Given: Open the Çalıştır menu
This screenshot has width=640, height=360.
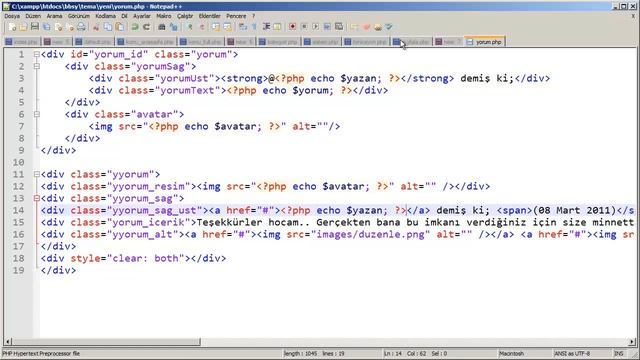Looking at the screenshot, I should [185, 16].
